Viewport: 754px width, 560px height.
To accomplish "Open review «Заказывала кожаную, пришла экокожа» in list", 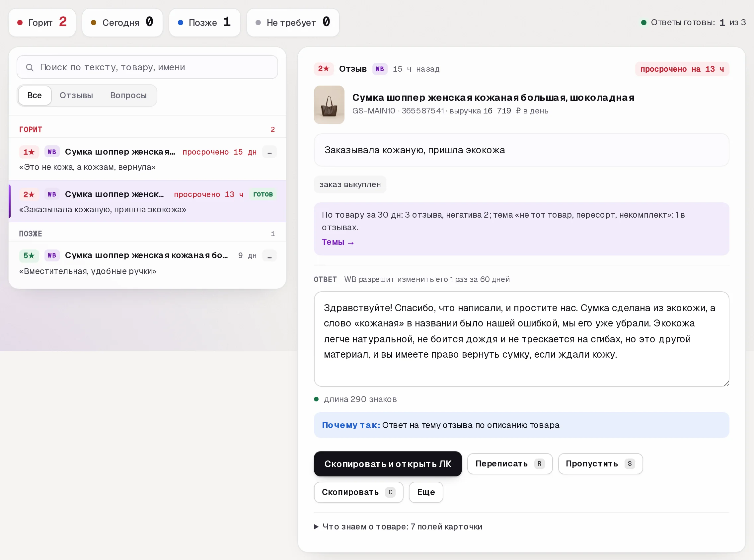I will (147, 201).
